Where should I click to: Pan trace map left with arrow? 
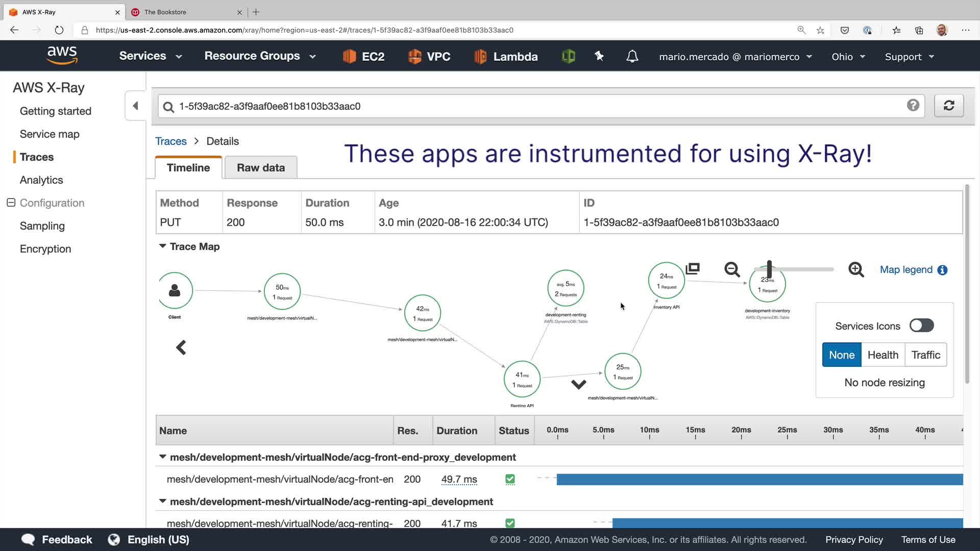(x=181, y=347)
